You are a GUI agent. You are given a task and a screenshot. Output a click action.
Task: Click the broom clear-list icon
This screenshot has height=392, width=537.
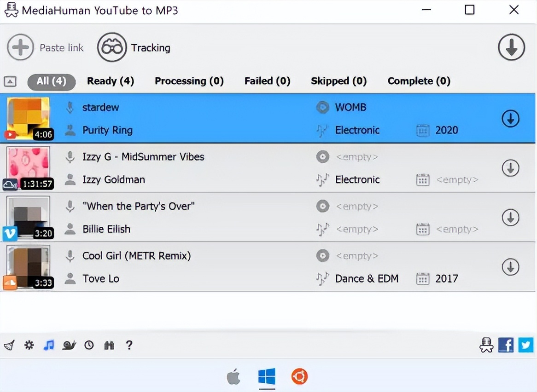9,345
